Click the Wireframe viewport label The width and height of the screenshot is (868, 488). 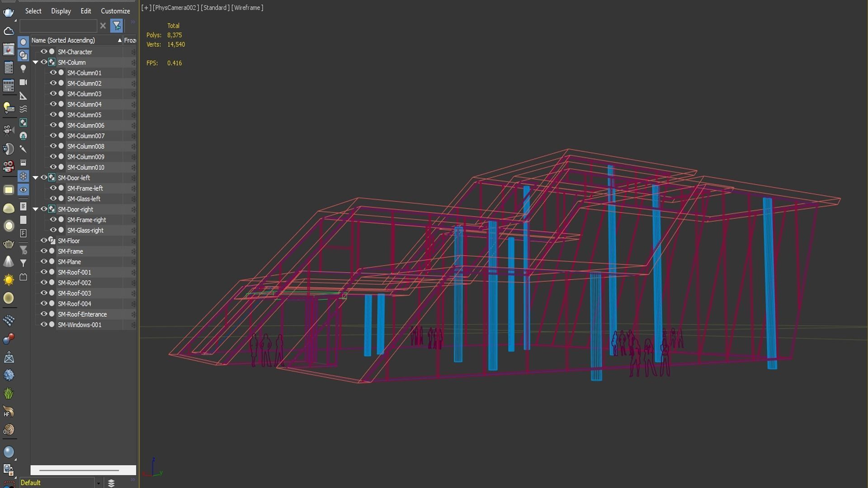247,8
